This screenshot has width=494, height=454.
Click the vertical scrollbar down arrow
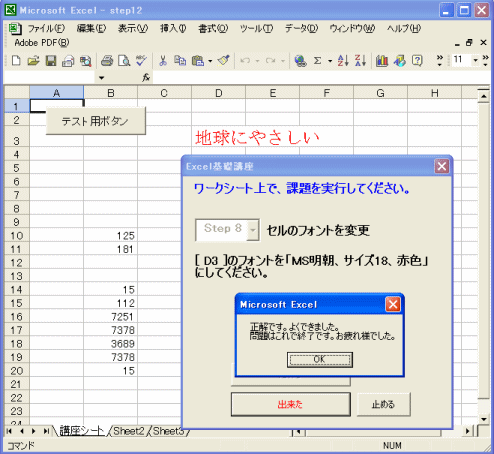point(483,419)
